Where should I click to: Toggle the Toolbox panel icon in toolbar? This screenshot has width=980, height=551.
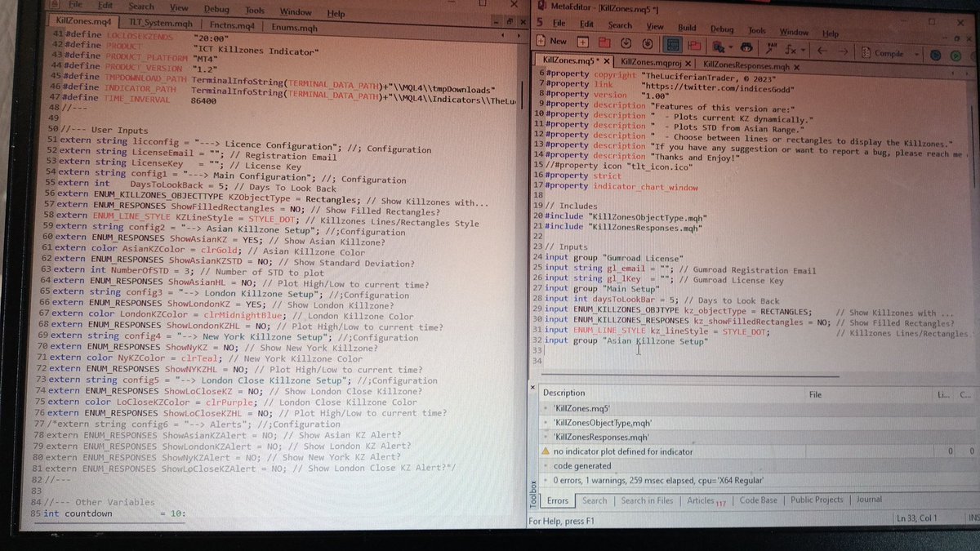tap(693, 46)
